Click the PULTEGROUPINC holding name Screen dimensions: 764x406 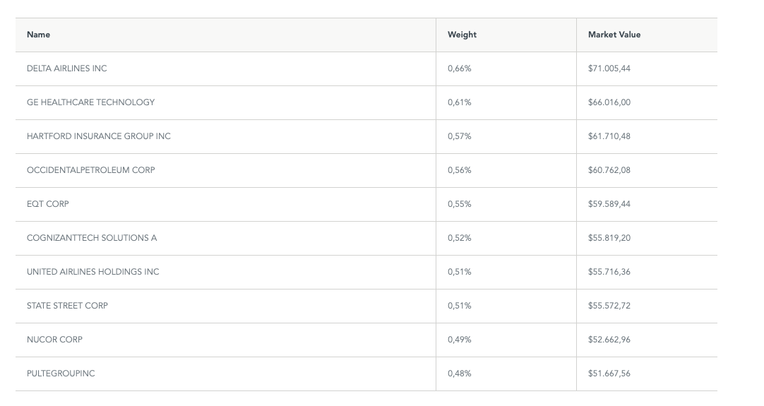pyautogui.click(x=62, y=374)
